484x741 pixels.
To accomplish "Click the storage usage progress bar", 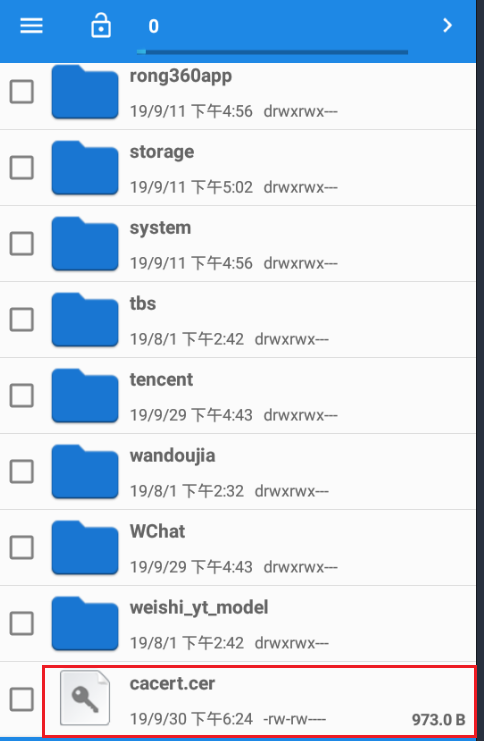I will pyautogui.click(x=272, y=52).
